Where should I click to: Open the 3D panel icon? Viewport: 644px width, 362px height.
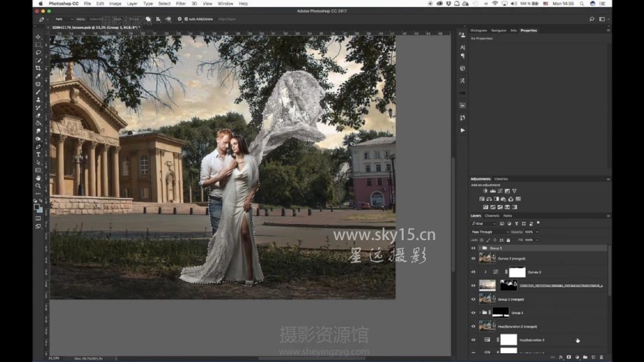[462, 68]
